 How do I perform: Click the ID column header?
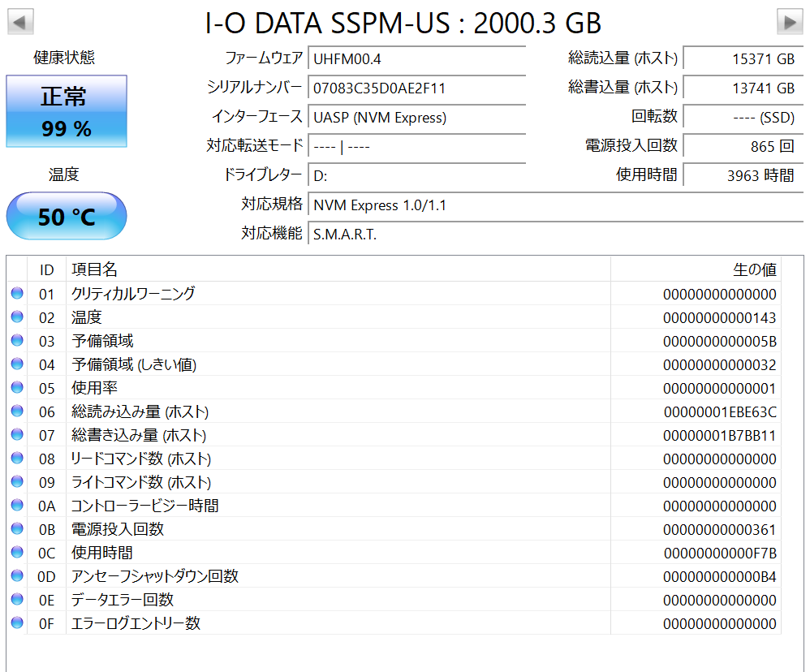(x=47, y=269)
